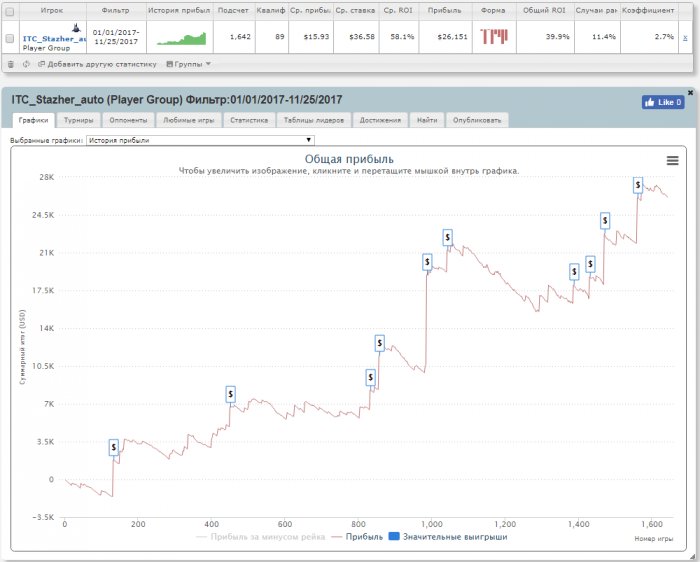The image size is (700, 562).
Task: Click the shark icon above ITC_Stazher player name
Action: click(x=77, y=28)
